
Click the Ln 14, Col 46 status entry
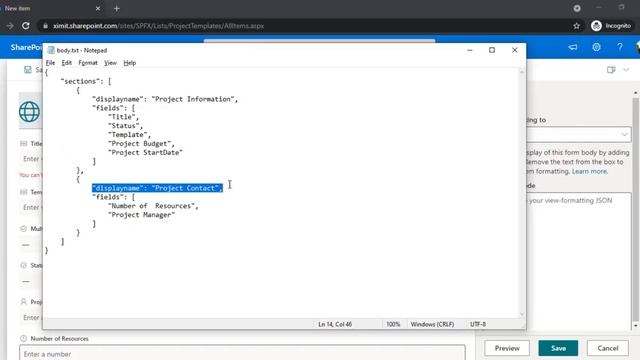point(335,324)
